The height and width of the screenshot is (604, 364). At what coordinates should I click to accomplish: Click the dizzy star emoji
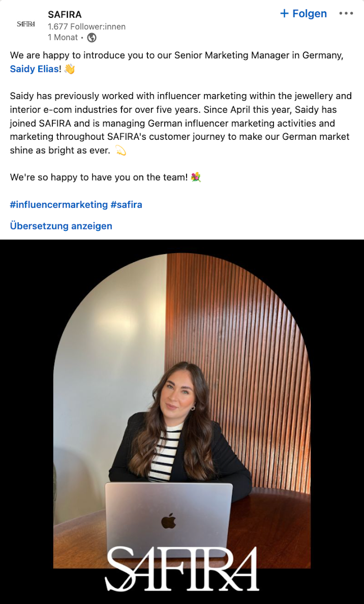121,151
